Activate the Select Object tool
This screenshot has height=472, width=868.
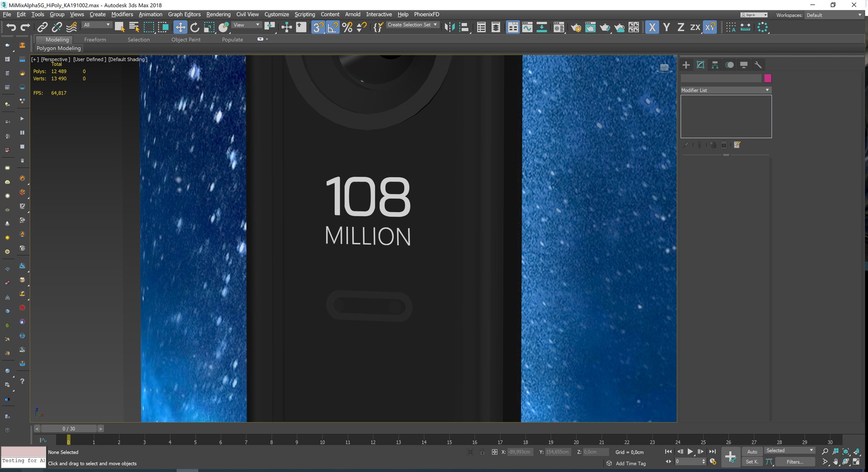point(119,28)
